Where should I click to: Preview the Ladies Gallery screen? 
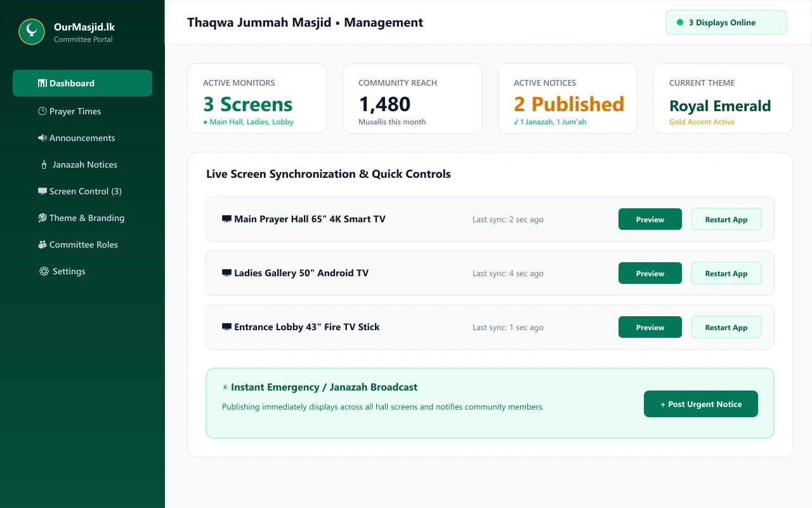650,273
